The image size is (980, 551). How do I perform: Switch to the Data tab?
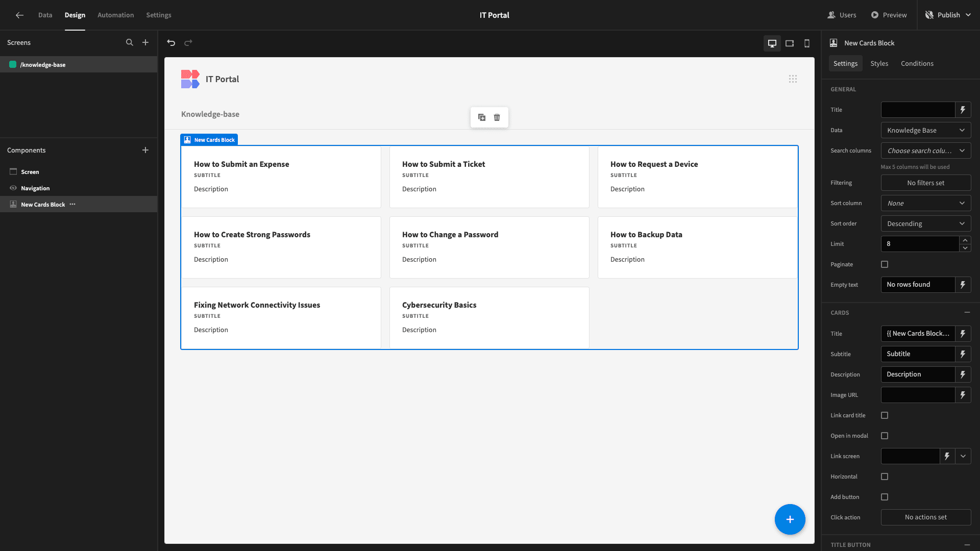coord(45,15)
